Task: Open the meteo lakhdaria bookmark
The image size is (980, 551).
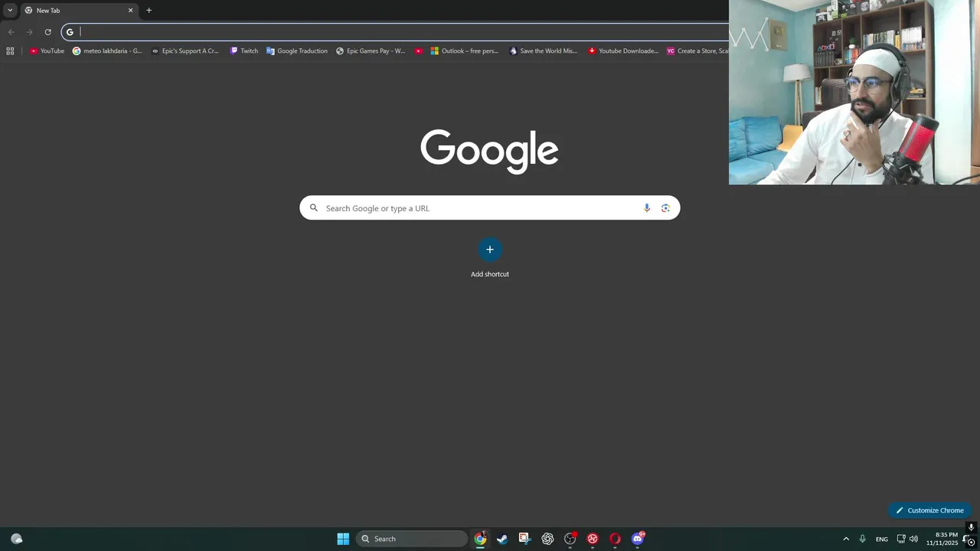Action: [x=107, y=51]
